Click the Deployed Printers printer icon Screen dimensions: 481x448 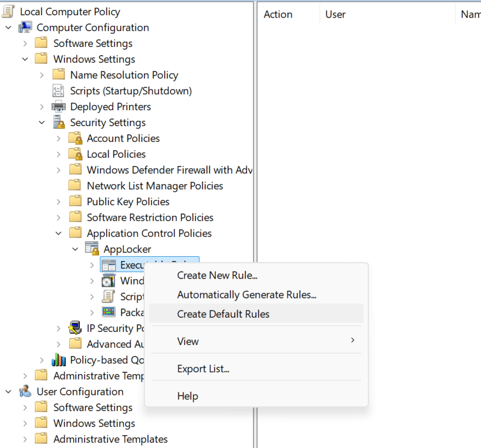point(59,107)
